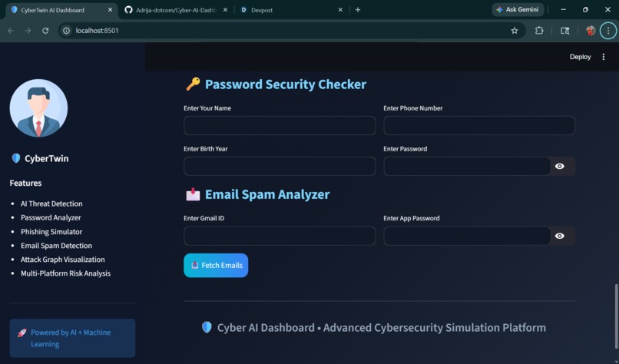Image resolution: width=619 pixels, height=364 pixels.
Task: Click AI Threat Detection in Features list
Action: click(x=51, y=204)
